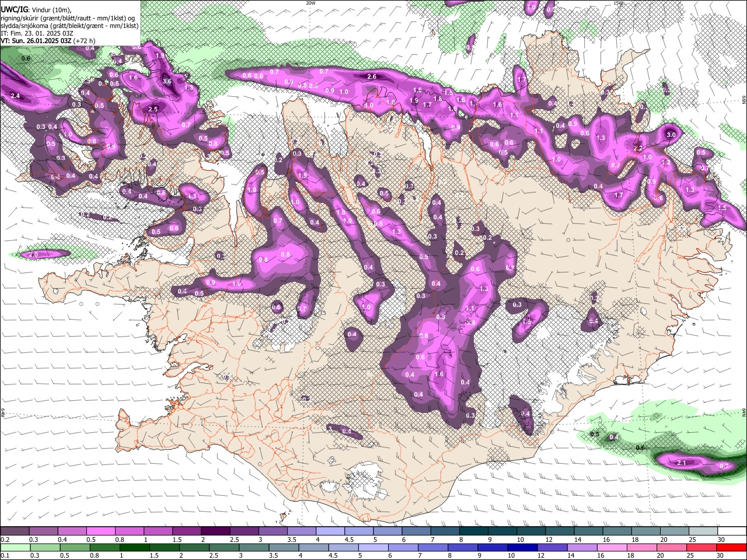Click the darkest purple 2–2.5 snow scale swatch
This screenshot has height=560, width=747.
pos(215,531)
